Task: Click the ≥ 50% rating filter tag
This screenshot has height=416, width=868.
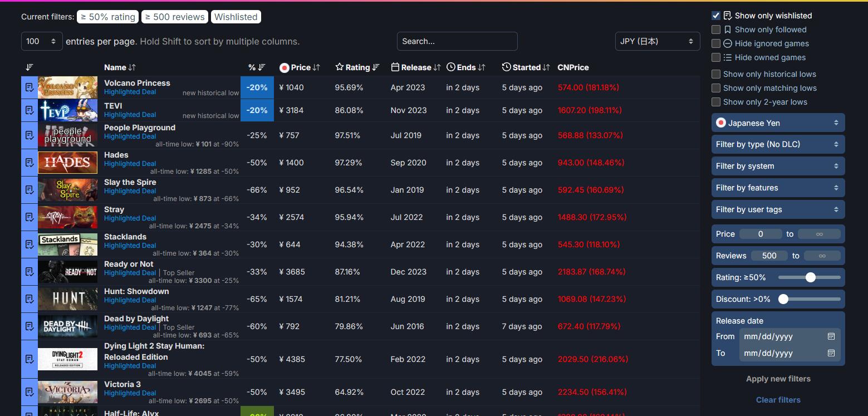Action: click(108, 17)
